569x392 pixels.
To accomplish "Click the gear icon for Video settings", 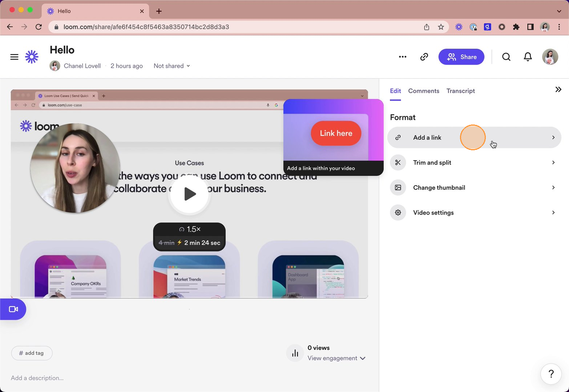I will (398, 213).
